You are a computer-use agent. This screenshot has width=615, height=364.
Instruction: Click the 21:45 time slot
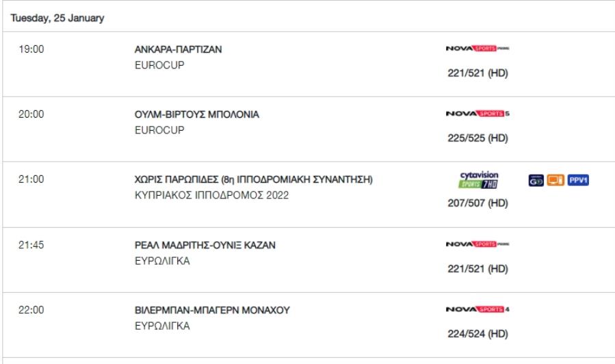(31, 245)
